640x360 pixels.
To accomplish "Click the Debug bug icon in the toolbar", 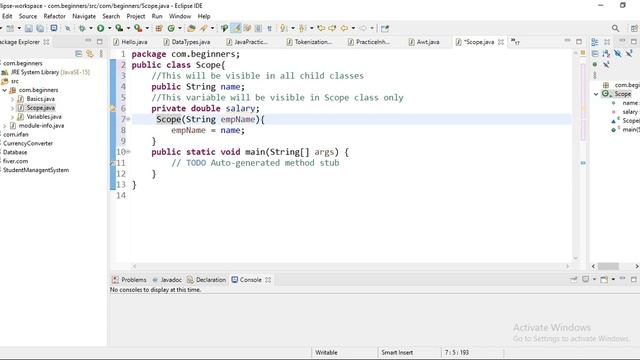I will coord(82,28).
